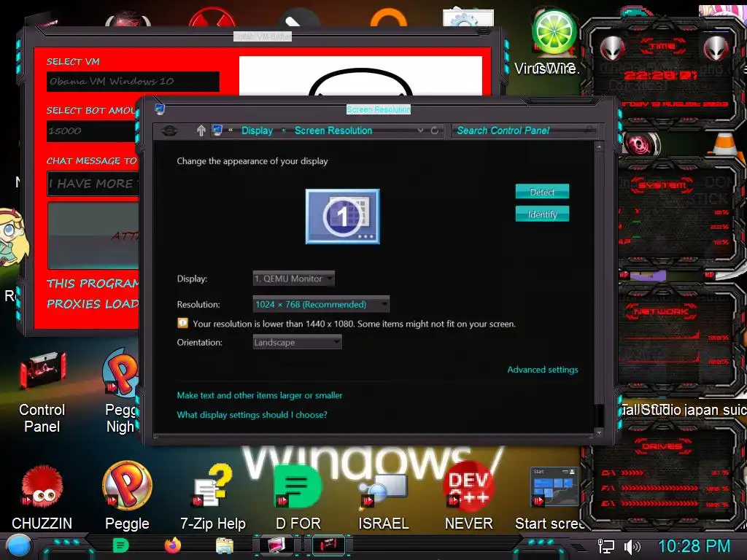Open the Select VM dropdown in VM Raider window

tap(133, 82)
